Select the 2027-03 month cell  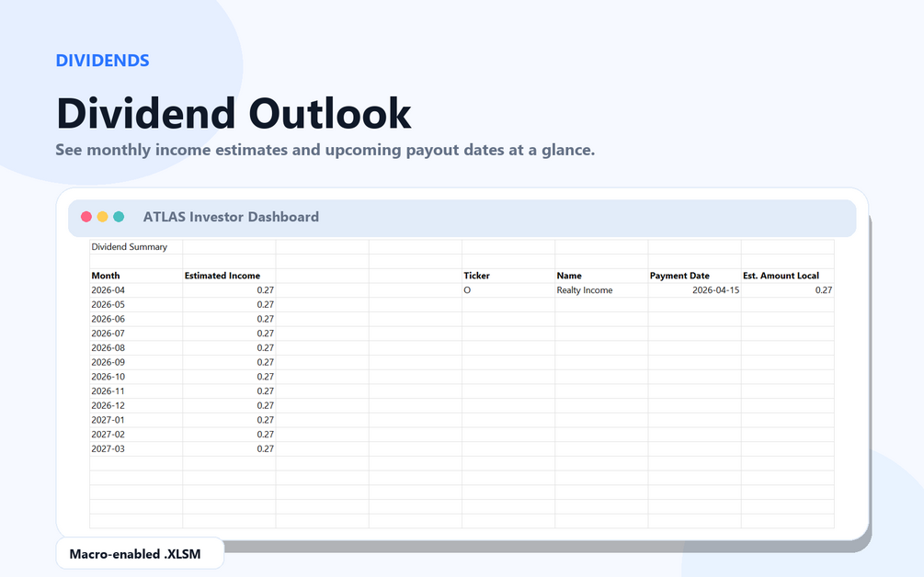coord(136,448)
